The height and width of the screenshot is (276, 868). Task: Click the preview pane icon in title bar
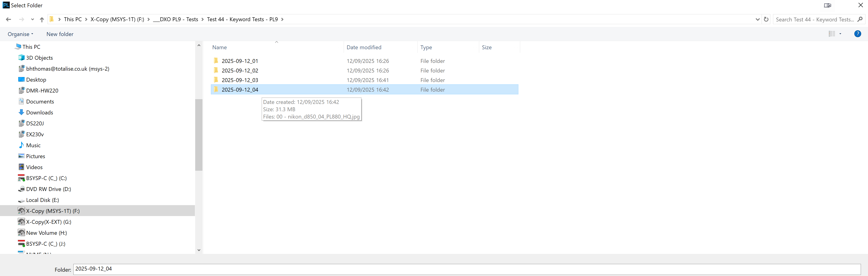coord(827,5)
